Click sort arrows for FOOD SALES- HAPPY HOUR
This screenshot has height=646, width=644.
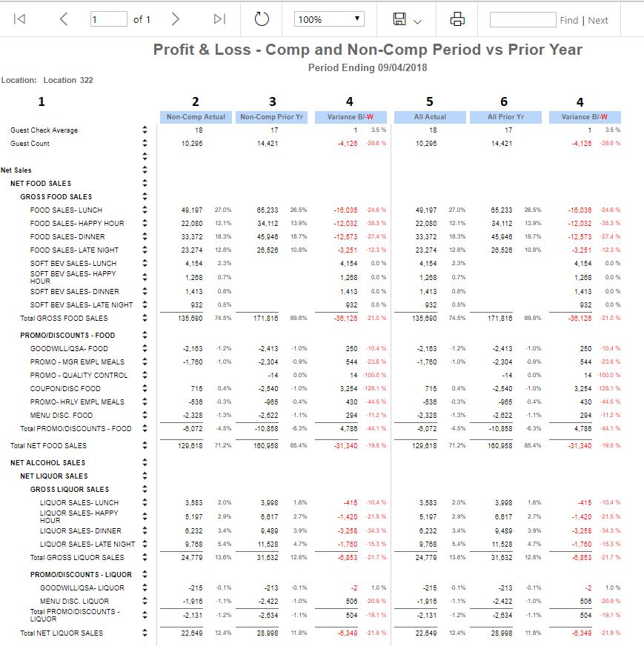click(145, 223)
